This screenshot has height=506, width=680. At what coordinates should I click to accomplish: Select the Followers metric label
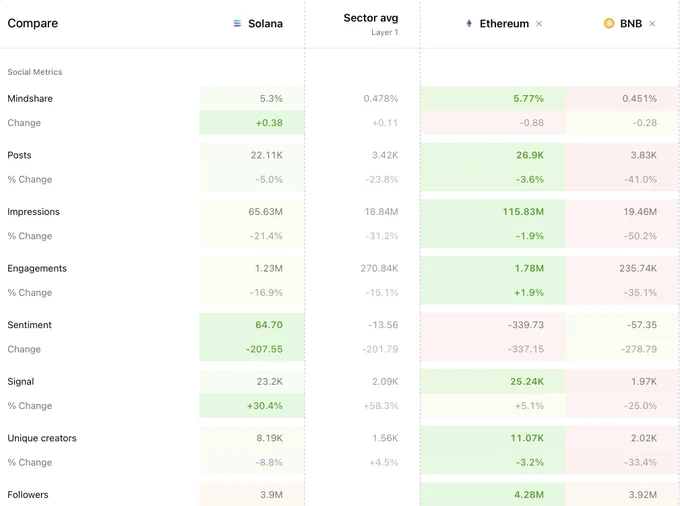[28, 495]
